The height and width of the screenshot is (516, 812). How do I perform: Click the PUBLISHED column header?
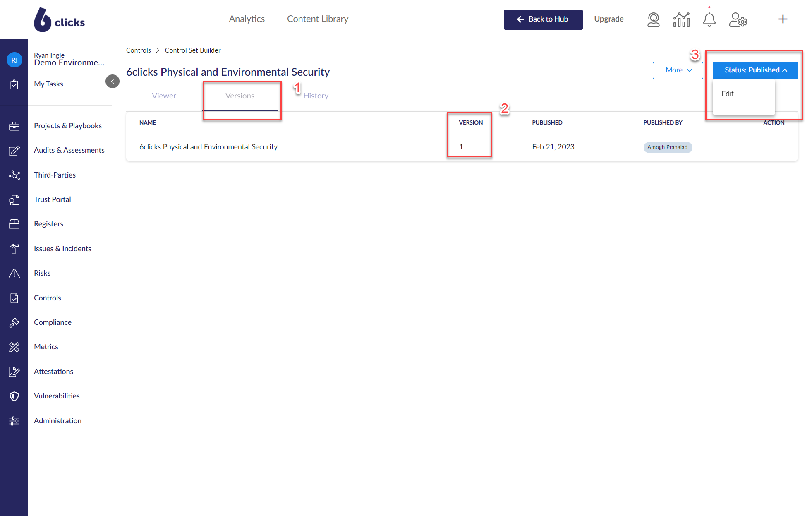coord(547,122)
